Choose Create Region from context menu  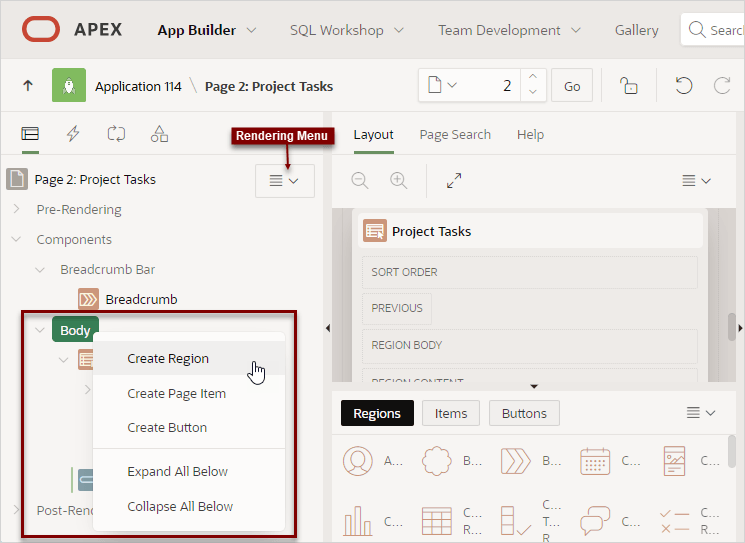coord(189,358)
